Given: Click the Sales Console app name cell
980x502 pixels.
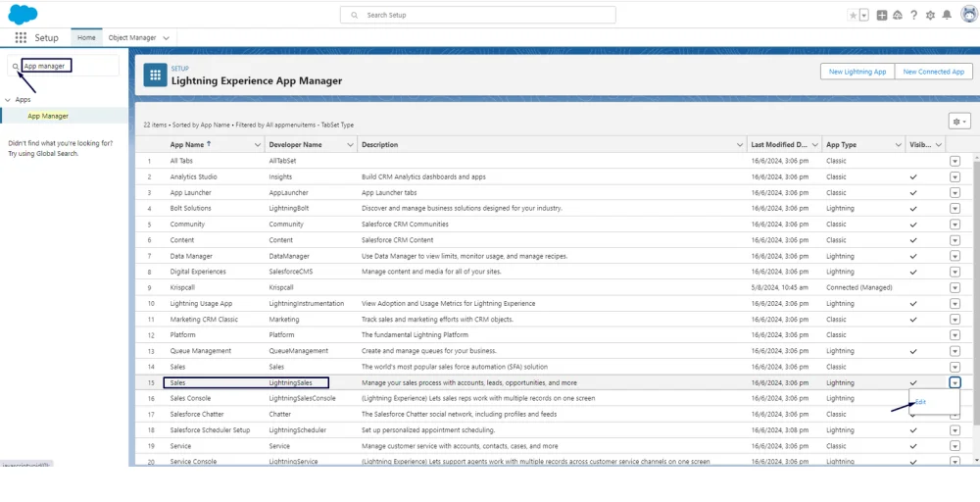Looking at the screenshot, I should pos(191,398).
